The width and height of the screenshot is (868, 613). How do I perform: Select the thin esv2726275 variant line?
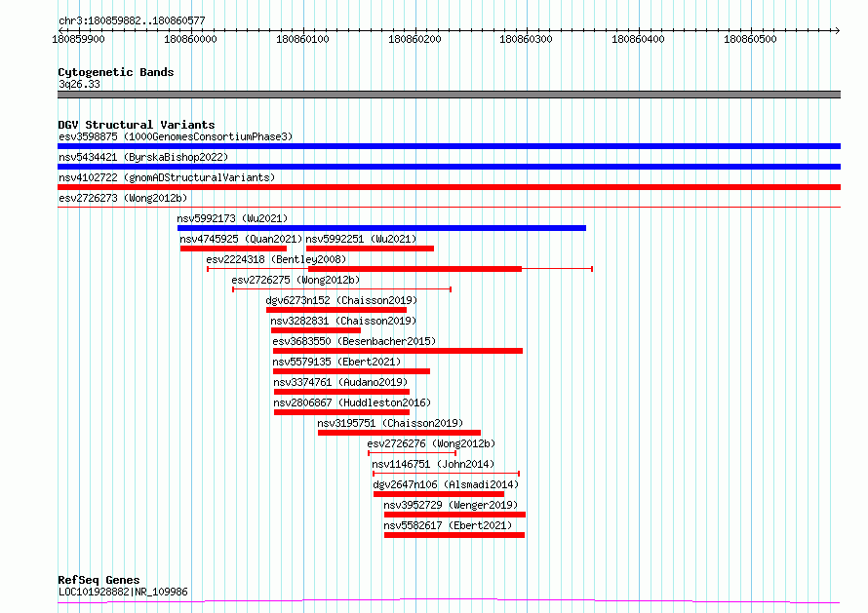pos(341,289)
